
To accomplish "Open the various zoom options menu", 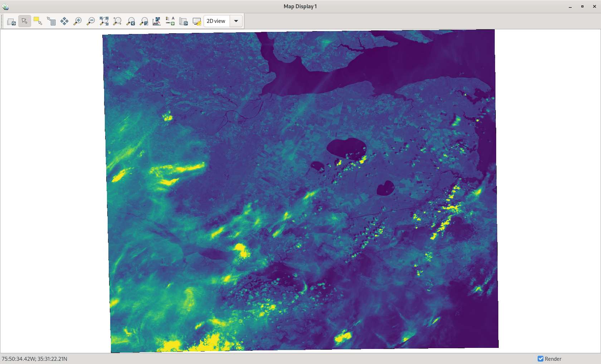I will coord(144,21).
